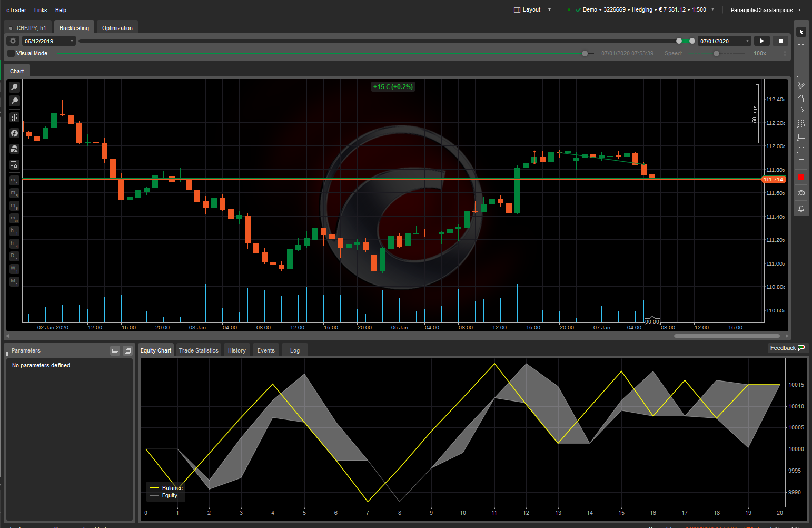Open backtesting settings gear icon
This screenshot has height=528, width=812.
pyautogui.click(x=13, y=41)
